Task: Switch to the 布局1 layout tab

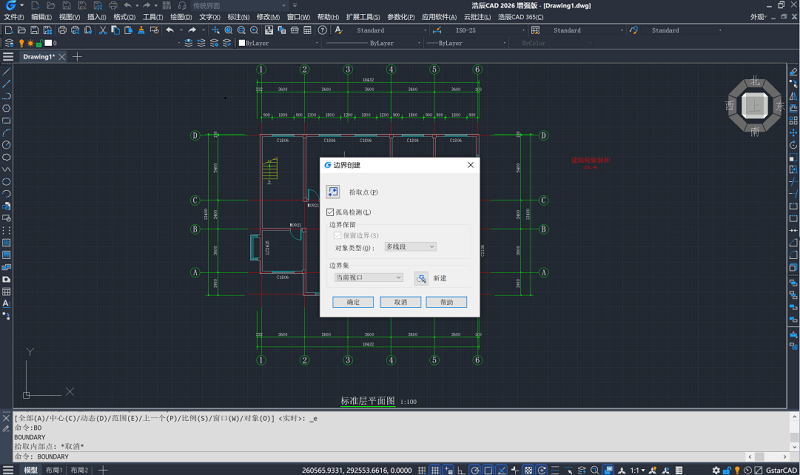Action: click(x=54, y=469)
